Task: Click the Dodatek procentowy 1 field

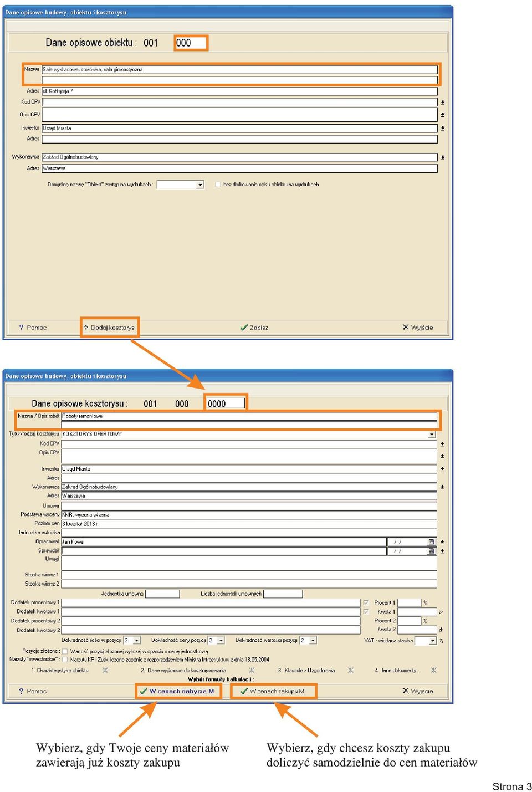Action: point(211,603)
